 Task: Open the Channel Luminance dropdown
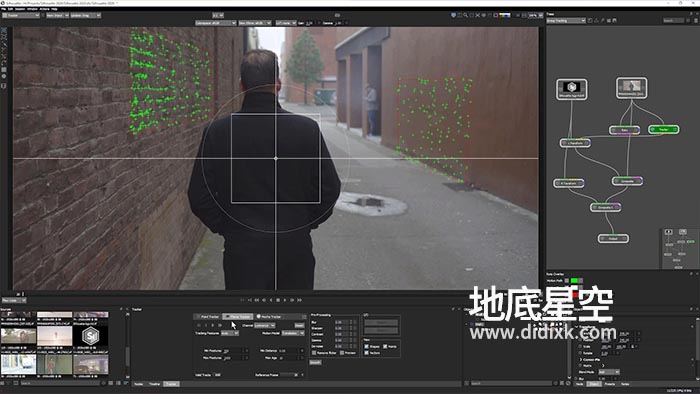(265, 325)
